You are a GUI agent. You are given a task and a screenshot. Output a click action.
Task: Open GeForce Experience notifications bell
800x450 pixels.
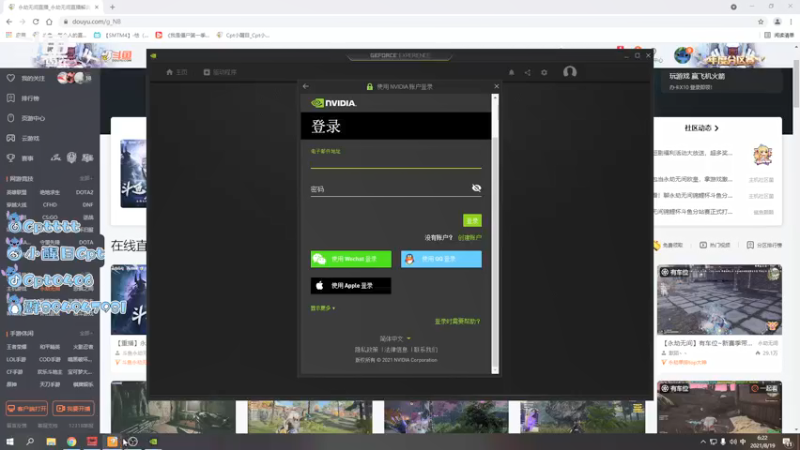click(x=512, y=72)
